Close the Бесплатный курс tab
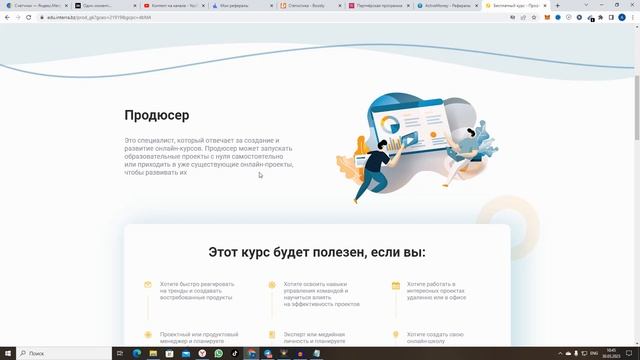640x360 pixels. pos(545,6)
